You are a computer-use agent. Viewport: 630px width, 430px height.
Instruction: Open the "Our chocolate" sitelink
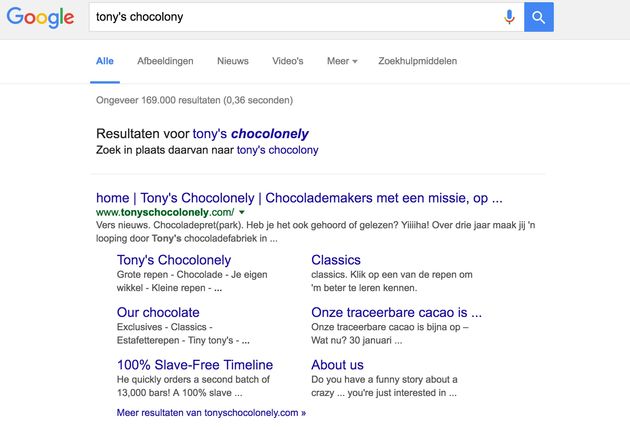(x=158, y=312)
